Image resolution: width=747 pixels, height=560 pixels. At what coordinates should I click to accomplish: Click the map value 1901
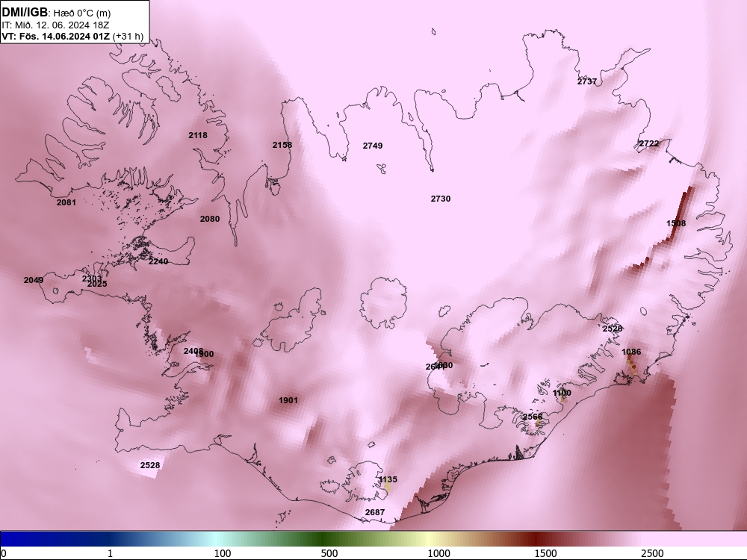[x=288, y=400]
